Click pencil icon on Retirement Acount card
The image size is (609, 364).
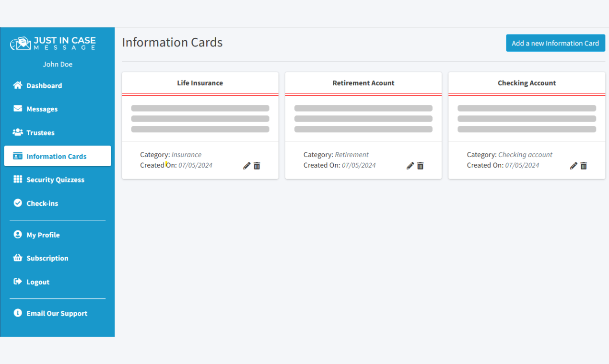(410, 166)
